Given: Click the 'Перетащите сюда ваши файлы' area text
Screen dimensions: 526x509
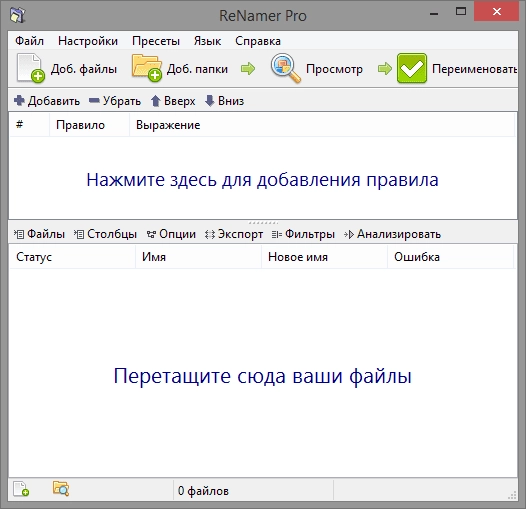Looking at the screenshot, I should coord(262,376).
